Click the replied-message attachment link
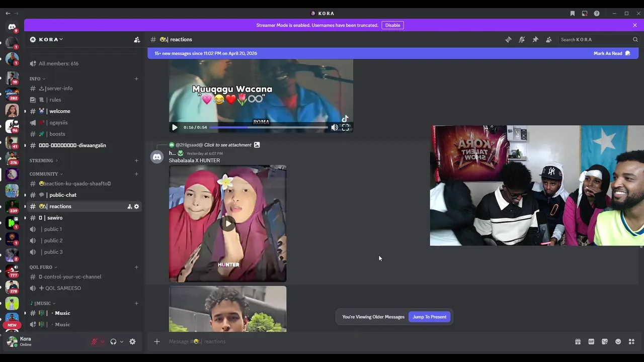This screenshot has width=644, height=362. pyautogui.click(x=227, y=145)
